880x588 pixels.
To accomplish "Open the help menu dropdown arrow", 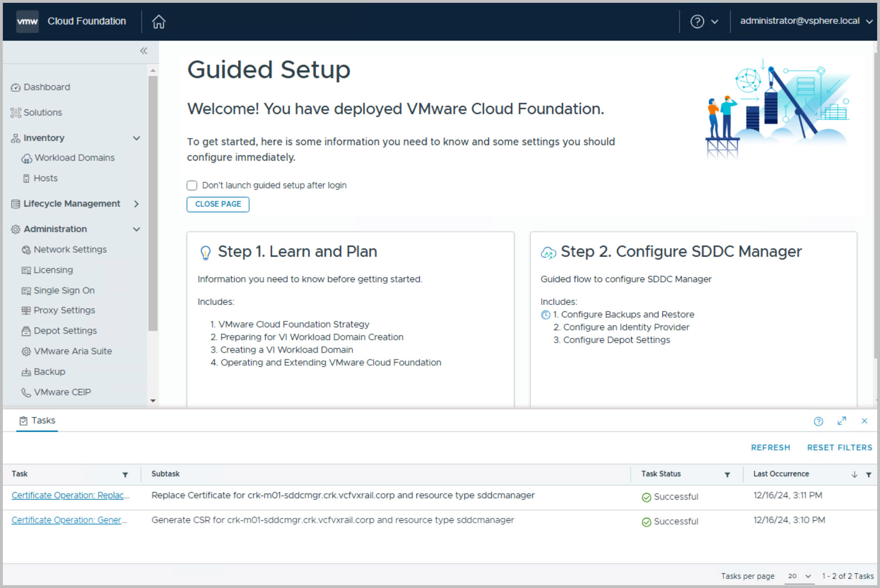I will click(x=715, y=22).
